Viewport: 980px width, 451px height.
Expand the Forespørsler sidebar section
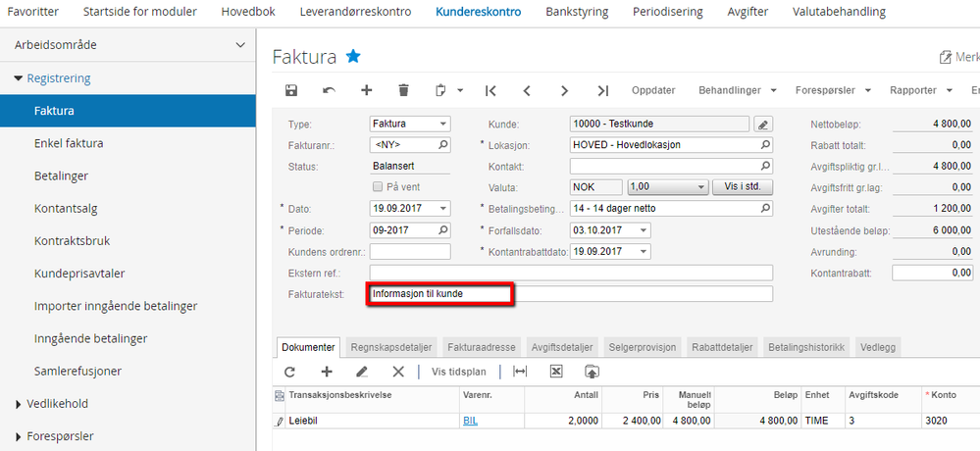[x=18, y=436]
